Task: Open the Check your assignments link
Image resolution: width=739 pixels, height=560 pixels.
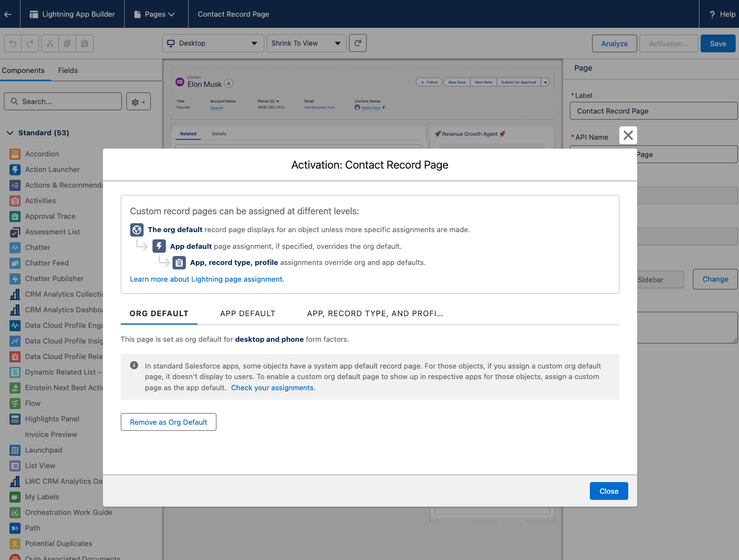Action: [x=272, y=387]
